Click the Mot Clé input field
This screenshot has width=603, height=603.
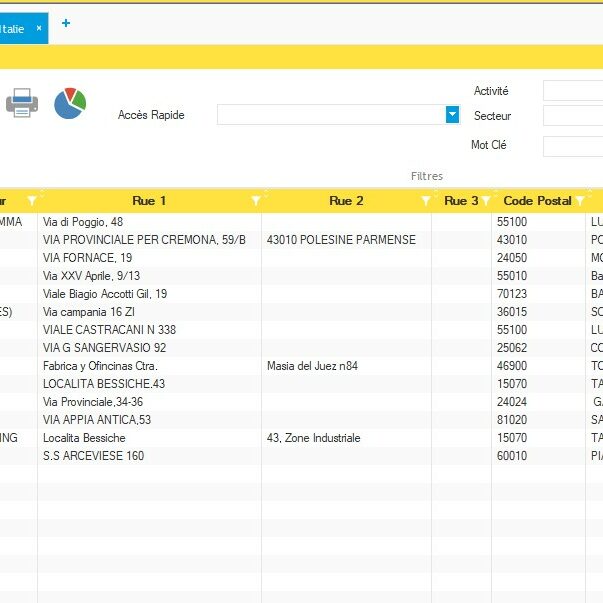pyautogui.click(x=572, y=146)
